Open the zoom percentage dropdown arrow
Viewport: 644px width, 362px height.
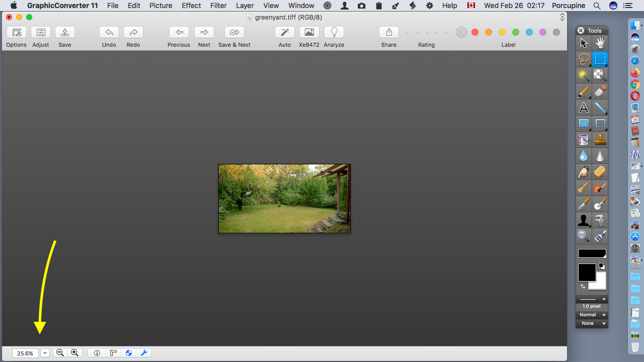45,353
